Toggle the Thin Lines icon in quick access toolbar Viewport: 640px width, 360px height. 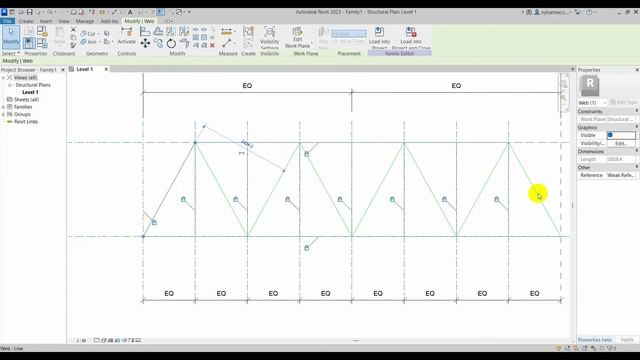[160, 12]
